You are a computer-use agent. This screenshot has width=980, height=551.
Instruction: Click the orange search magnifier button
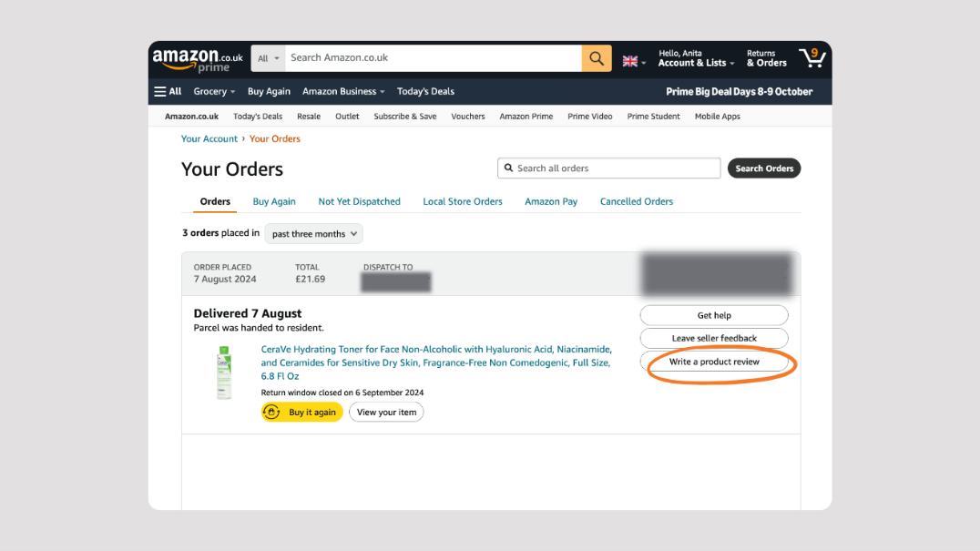597,58
